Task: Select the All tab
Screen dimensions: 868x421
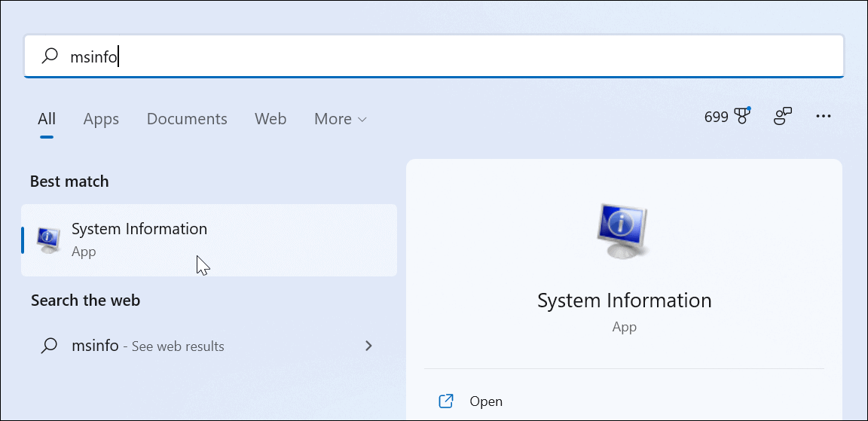Action: click(47, 119)
